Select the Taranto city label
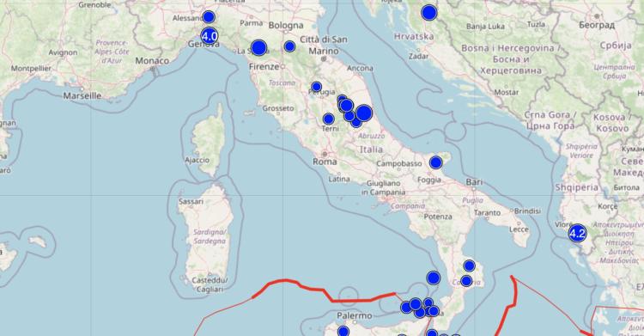The width and height of the screenshot is (644, 336). click(x=487, y=212)
